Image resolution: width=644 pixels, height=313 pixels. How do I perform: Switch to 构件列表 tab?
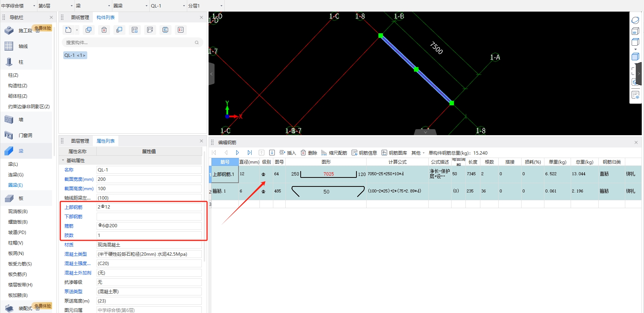click(106, 18)
